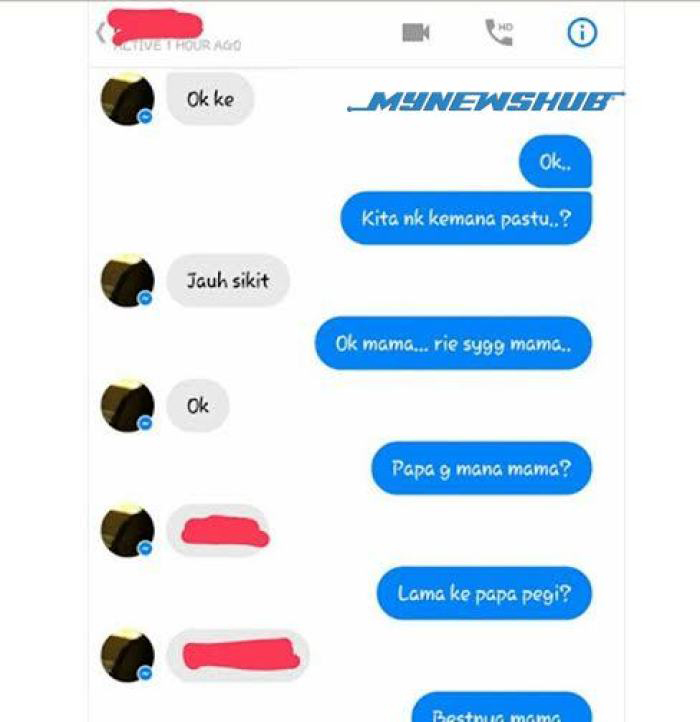Tap the avatar beside the 'Ok' message
The height and width of the screenshot is (722, 700).
[127, 405]
